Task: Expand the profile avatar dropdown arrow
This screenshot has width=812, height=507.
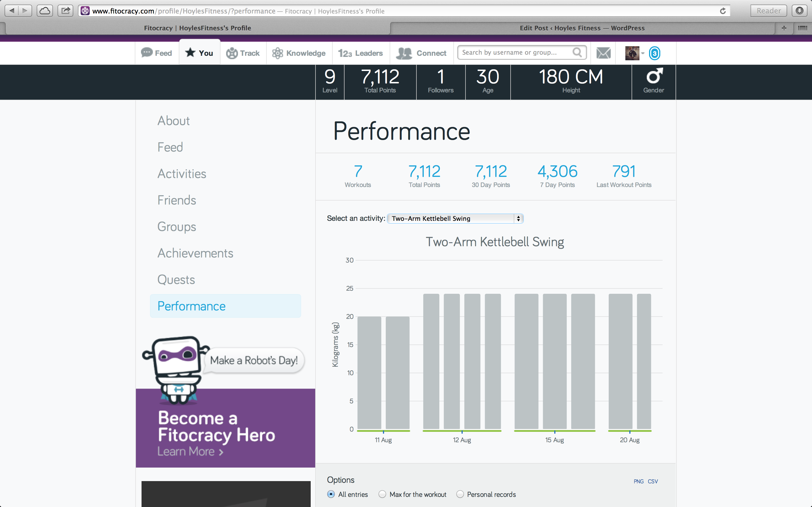Action: (x=643, y=53)
